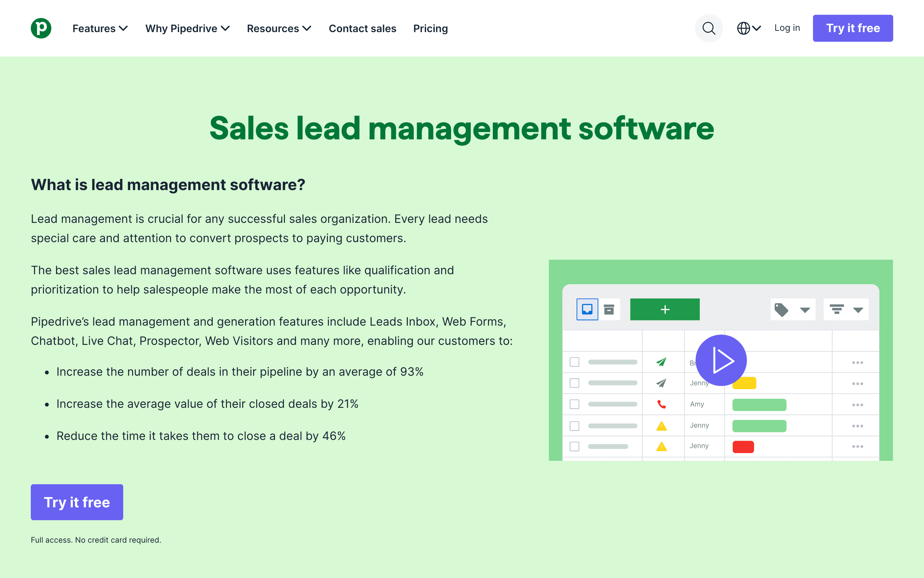Tick the checkbox in Amy's row
This screenshot has width=924, height=578.
(574, 404)
